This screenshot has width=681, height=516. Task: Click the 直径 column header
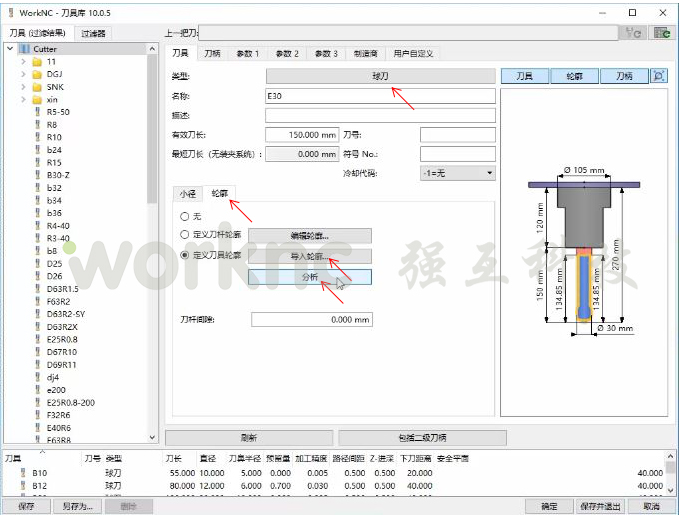208,458
